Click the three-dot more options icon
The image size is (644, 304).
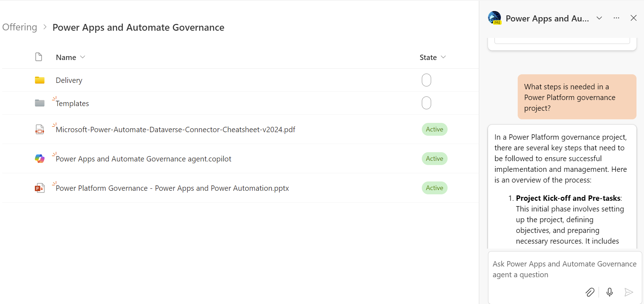616,18
